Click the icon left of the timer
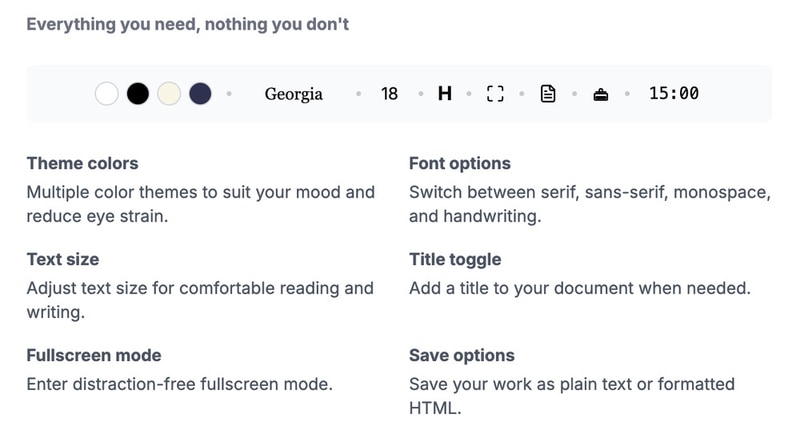Screen dimensions: 800x426 coord(601,94)
